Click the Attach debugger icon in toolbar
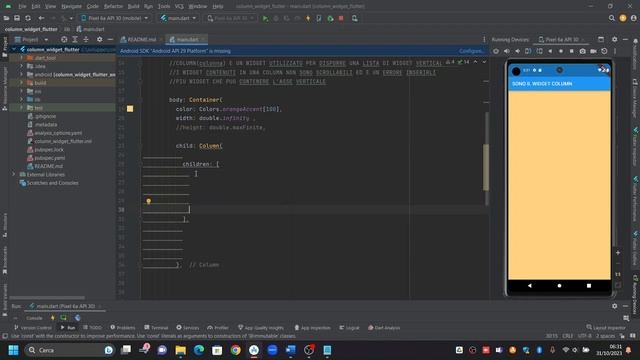This screenshot has height=360, width=640. [330, 18]
